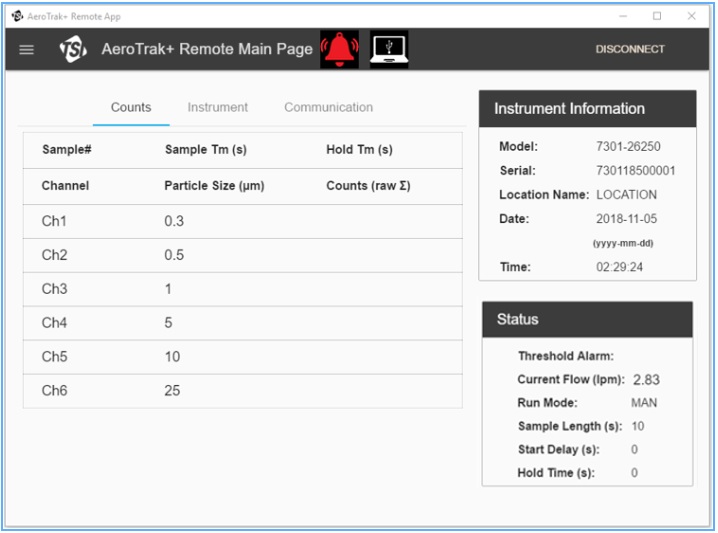718x533 pixels.
Task: Click the TSI logo in header
Action: 73,49
